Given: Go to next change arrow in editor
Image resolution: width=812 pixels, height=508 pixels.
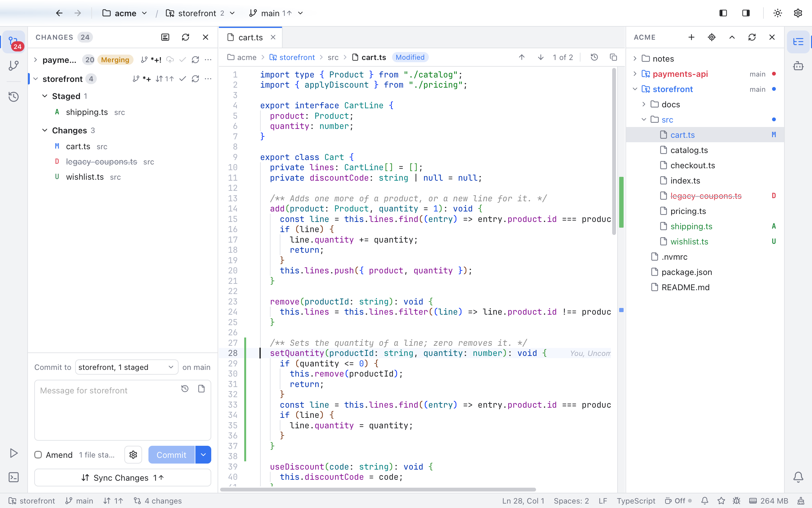Looking at the screenshot, I should coord(540,57).
